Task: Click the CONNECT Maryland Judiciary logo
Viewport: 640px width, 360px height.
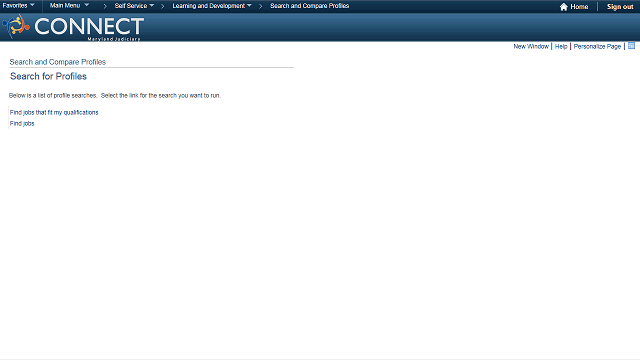Action: (73, 27)
